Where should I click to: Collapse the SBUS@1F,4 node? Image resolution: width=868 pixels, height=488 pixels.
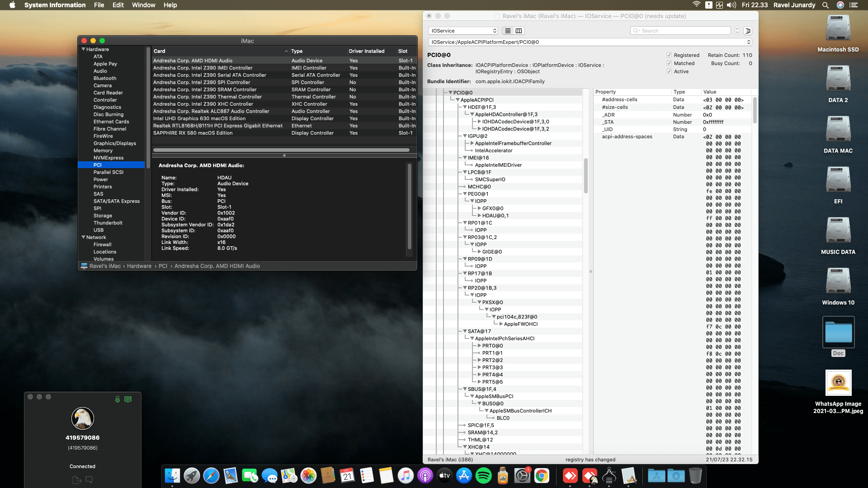pos(465,389)
